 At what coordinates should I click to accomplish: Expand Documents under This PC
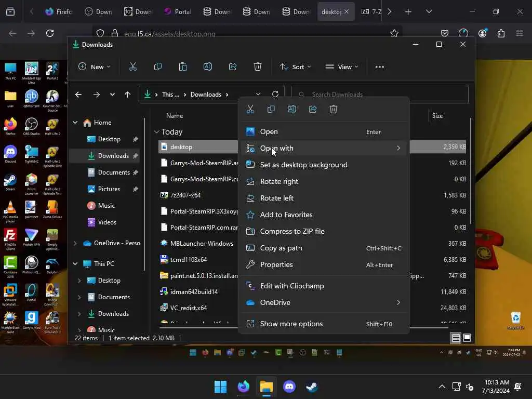tap(79, 297)
